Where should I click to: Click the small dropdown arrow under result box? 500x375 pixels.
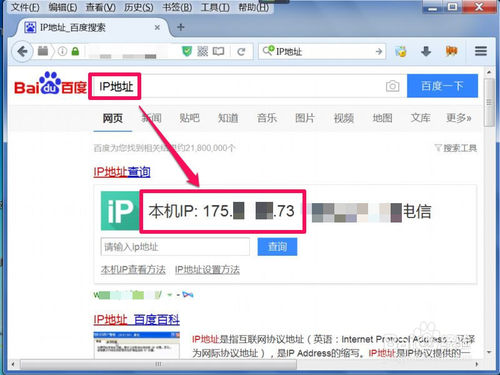(x=169, y=295)
